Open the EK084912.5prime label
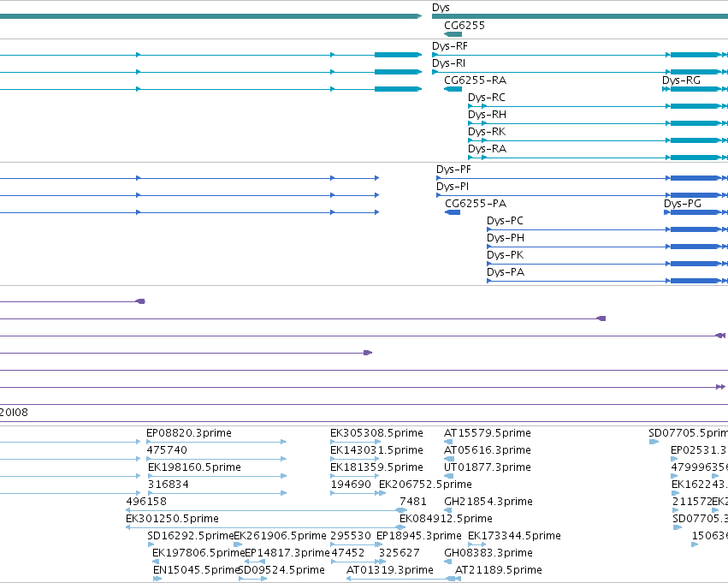 tap(446, 520)
